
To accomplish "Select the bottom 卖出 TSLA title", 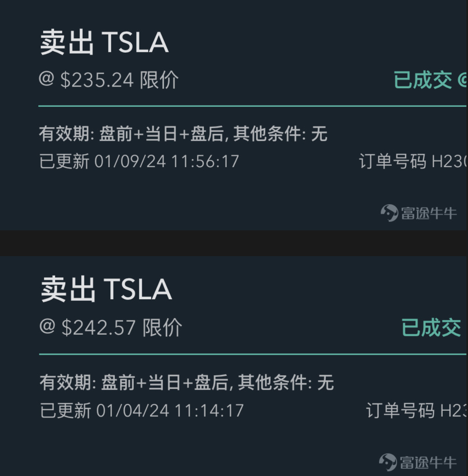I will [106, 289].
